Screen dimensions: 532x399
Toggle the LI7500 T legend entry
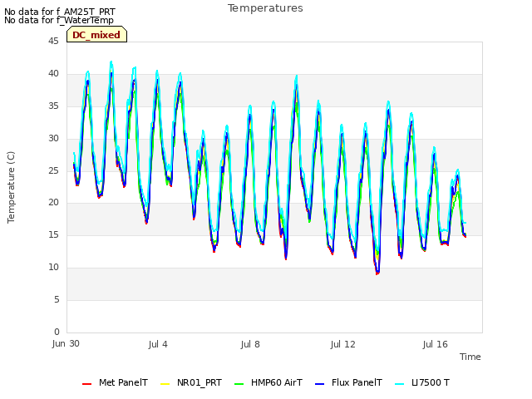point(422,382)
